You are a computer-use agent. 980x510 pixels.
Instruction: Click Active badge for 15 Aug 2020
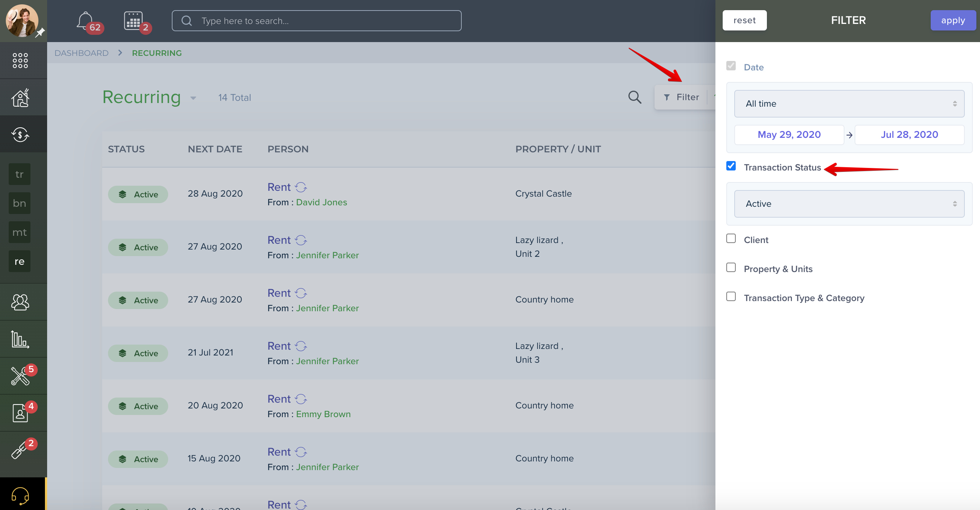point(138,459)
